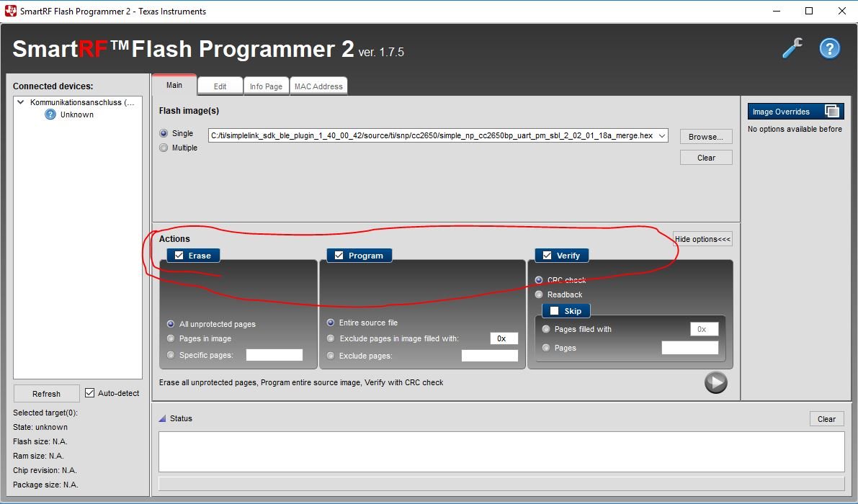Screen dimensions: 858x504
Task: Click the SmartRF application icon in title bar
Action: click(x=9, y=11)
